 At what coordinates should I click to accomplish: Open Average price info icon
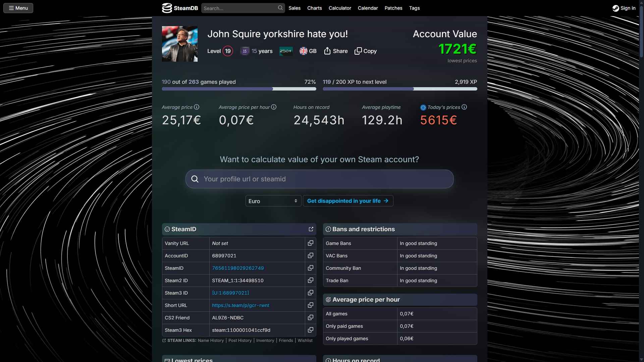[x=197, y=107]
